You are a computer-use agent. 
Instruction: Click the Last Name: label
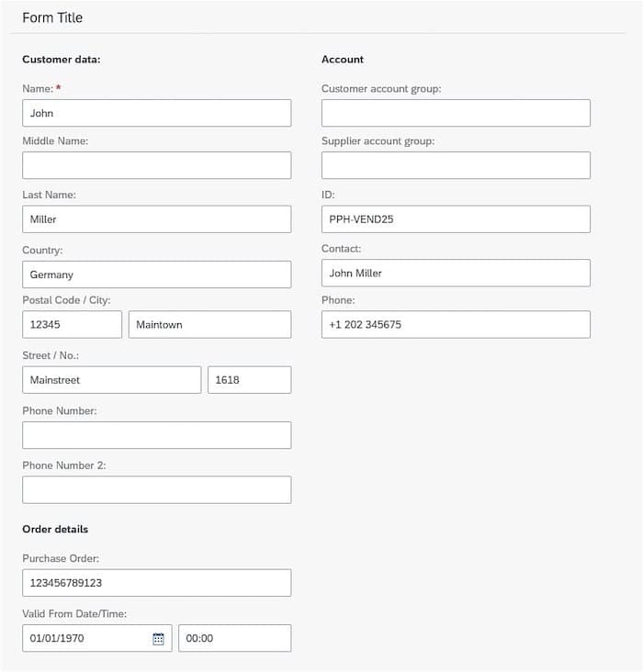point(49,195)
